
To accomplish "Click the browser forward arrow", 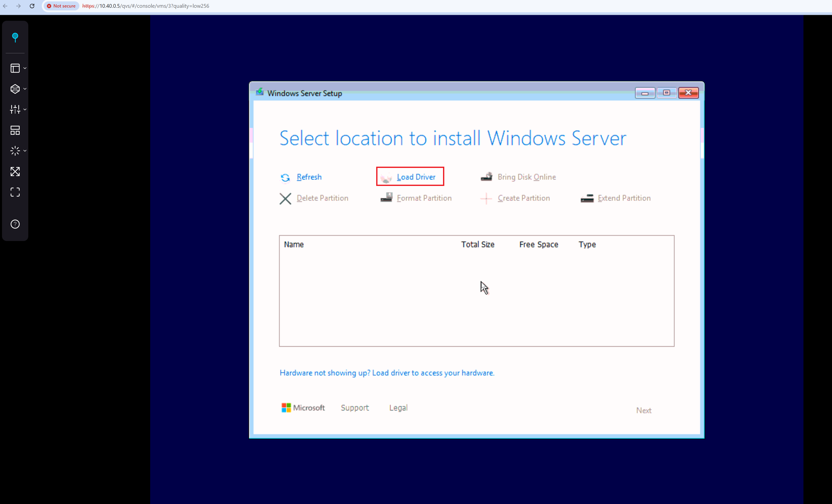I will 19,6.
